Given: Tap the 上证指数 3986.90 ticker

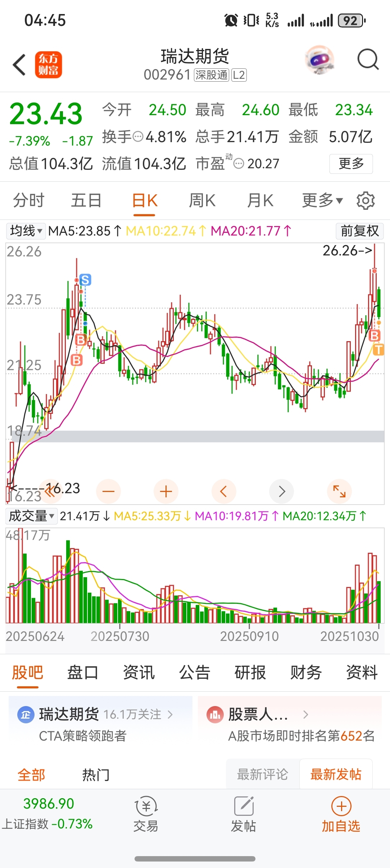Looking at the screenshot, I should click(x=47, y=813).
